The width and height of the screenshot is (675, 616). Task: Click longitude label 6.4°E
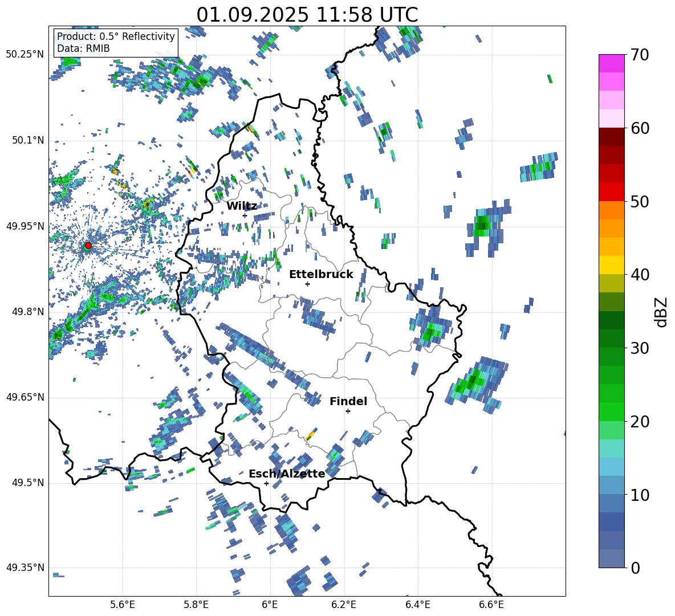coord(417,605)
